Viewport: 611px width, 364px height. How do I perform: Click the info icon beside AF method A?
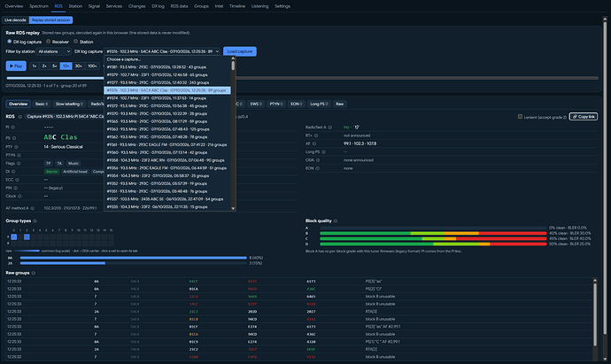tap(33, 208)
